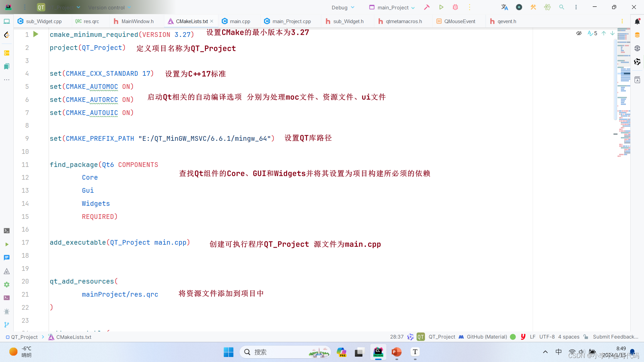
Task: Open the Messages tool window
Action: [7, 258]
